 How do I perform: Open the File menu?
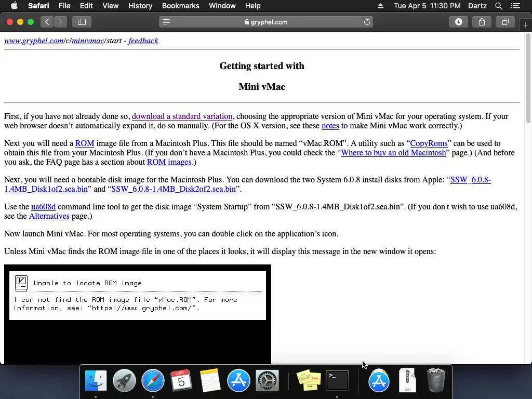click(64, 6)
